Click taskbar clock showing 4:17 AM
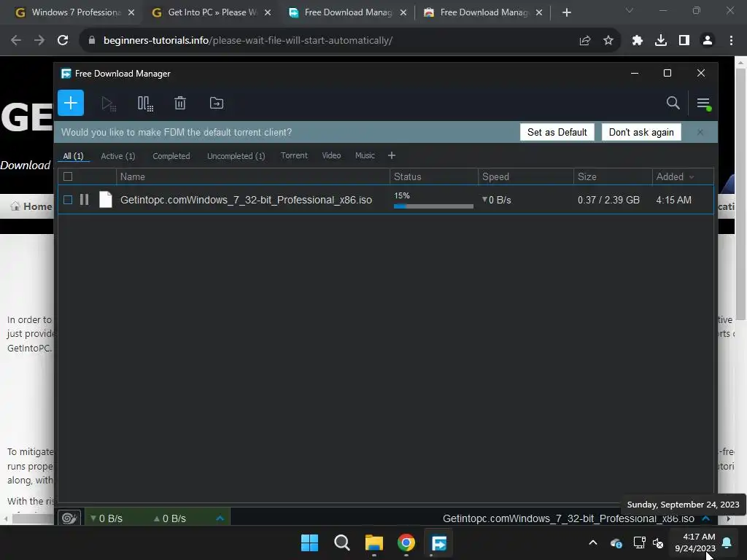The image size is (747, 560). click(x=695, y=542)
